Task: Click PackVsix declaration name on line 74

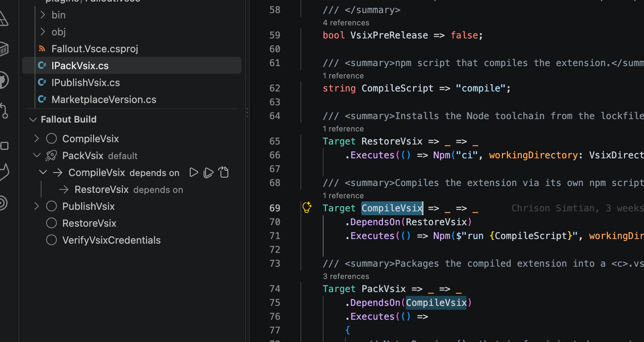Action: click(x=383, y=289)
